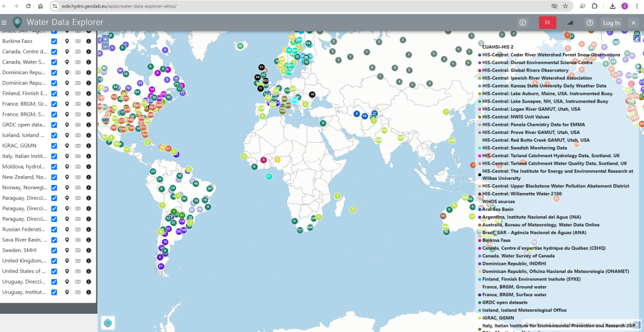Disable the United Kingdom layer checkbox
The width and height of the screenshot is (644, 332).
tap(54, 261)
